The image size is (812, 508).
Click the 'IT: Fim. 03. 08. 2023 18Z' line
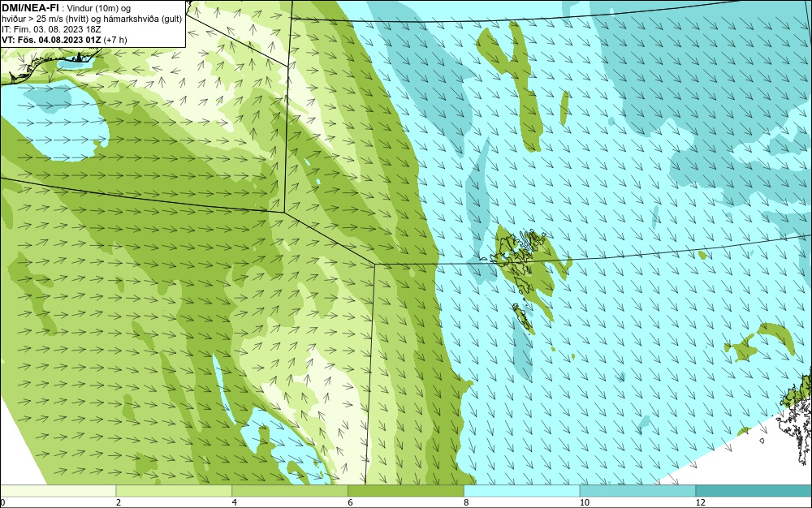click(50, 29)
